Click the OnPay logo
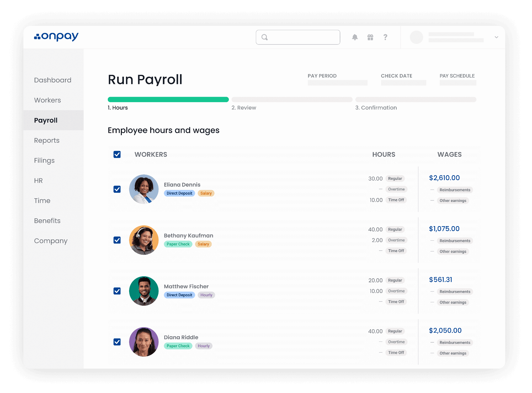 coord(56,37)
